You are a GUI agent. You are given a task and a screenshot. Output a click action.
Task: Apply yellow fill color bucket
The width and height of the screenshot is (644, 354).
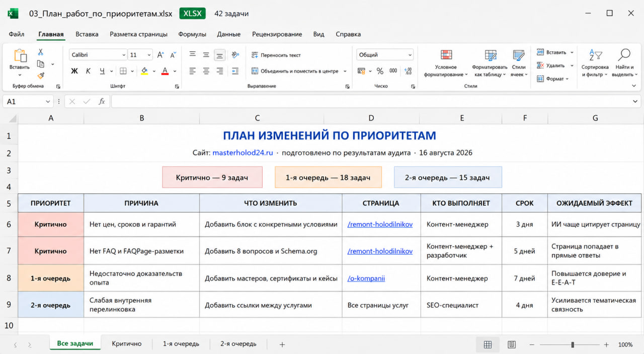(144, 71)
